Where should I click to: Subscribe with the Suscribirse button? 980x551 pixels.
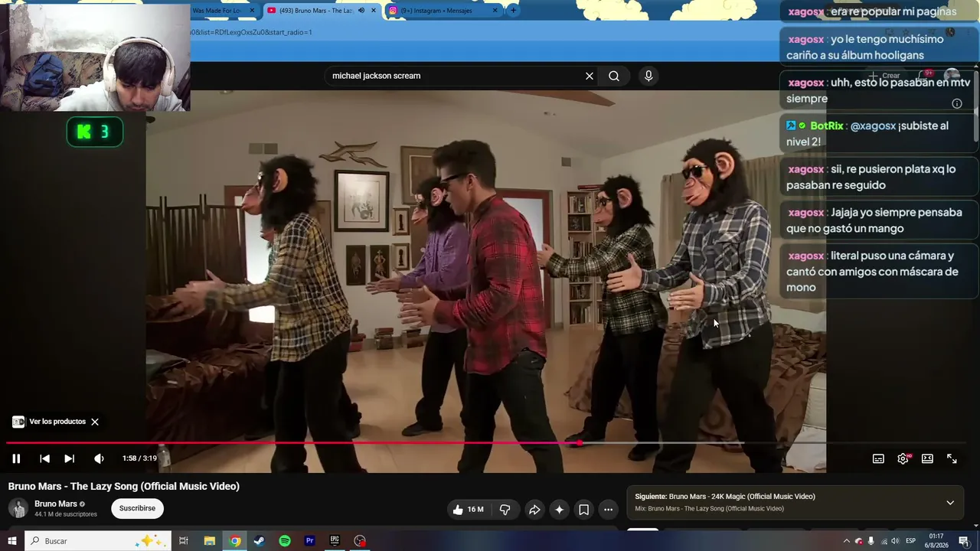click(137, 508)
